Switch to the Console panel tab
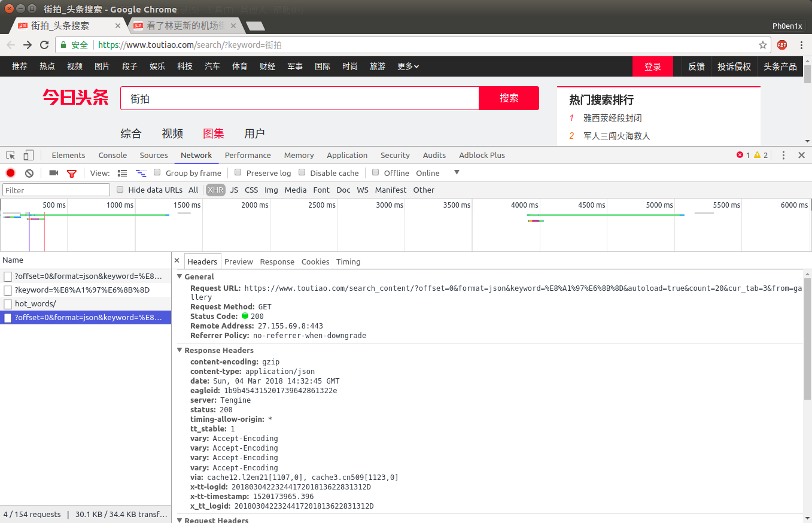Viewport: 812px width, 523px height. point(112,155)
